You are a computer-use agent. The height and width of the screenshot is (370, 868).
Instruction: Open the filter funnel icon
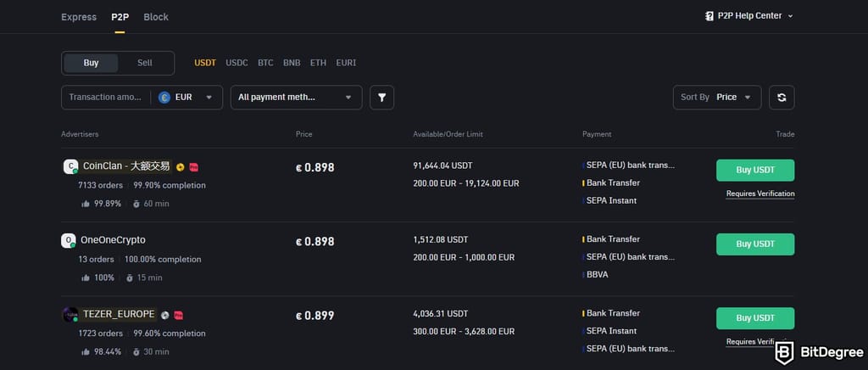(381, 98)
